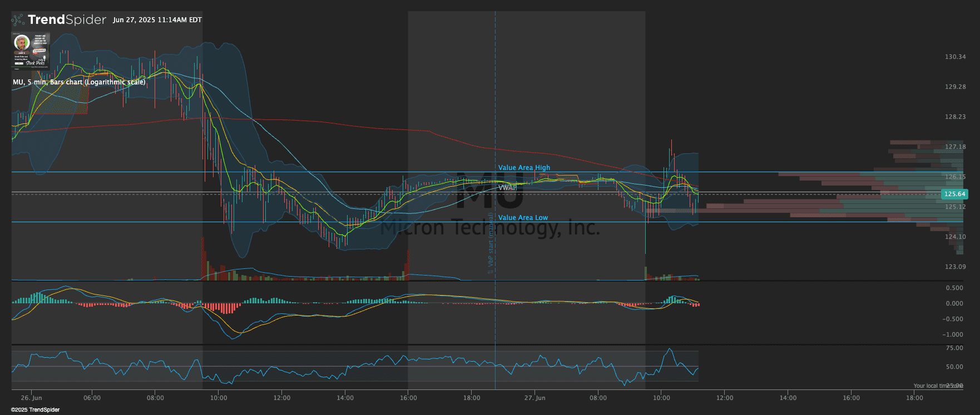The image size is (980, 415).
Task: Click the ©2025 TrendSpider copyright text
Action: [35, 410]
